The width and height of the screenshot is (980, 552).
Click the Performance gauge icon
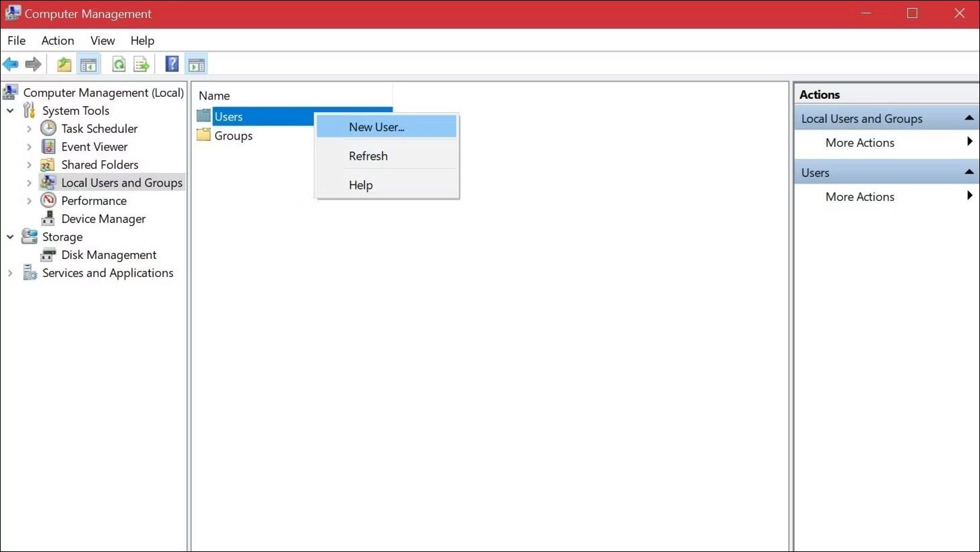coord(48,200)
